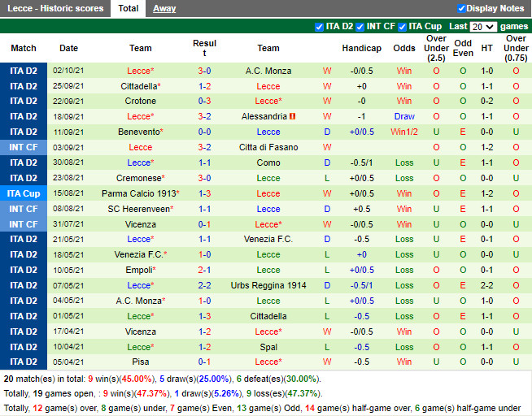The height and width of the screenshot is (416, 532).
Task: Click the Benevento team name
Action: click(x=138, y=132)
